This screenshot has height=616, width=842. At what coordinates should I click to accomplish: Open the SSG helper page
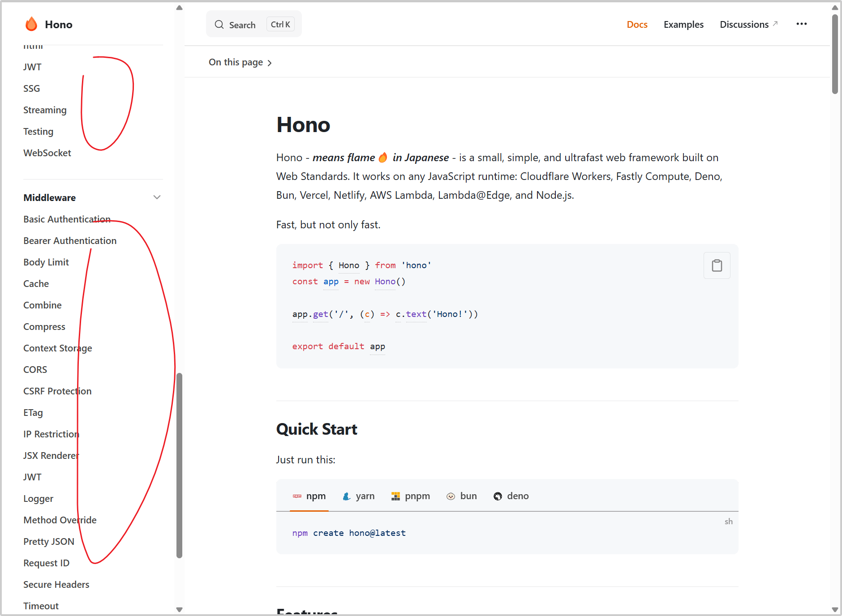point(32,89)
